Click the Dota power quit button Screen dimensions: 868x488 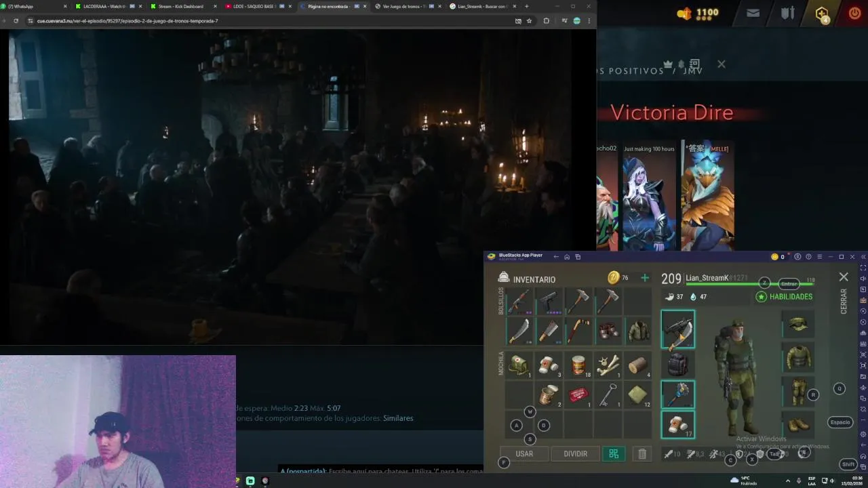[854, 13]
